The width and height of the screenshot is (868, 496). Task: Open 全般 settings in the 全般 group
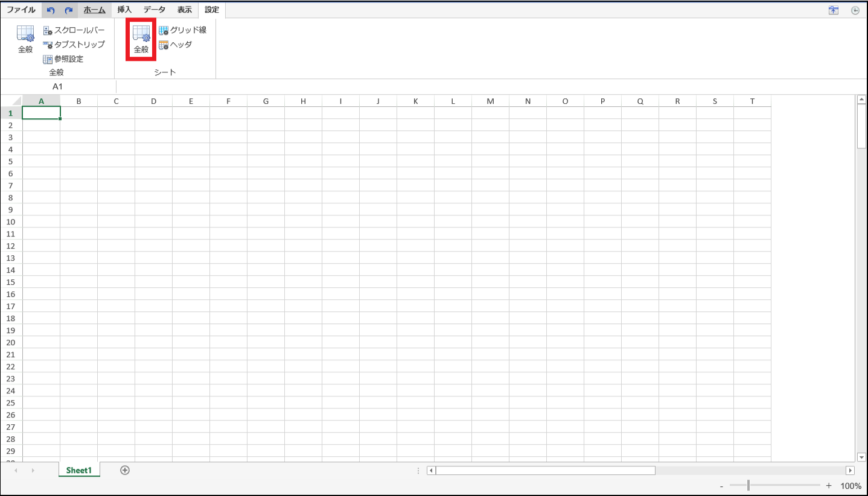click(25, 40)
